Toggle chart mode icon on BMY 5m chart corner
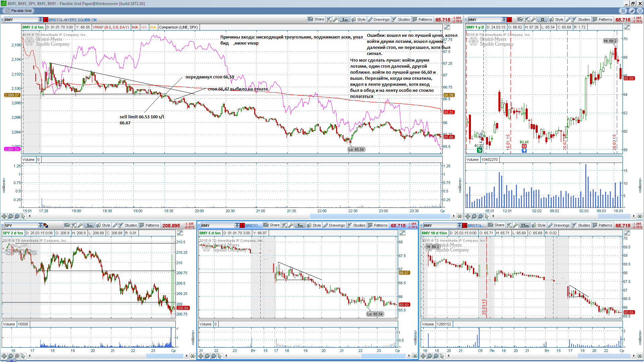 click(402, 233)
